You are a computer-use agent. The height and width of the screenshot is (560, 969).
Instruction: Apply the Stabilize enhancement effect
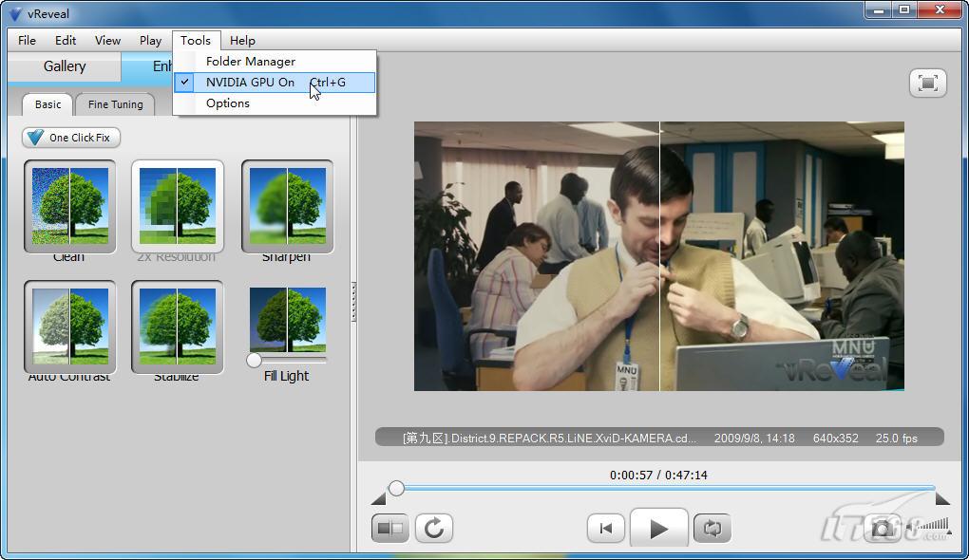(x=178, y=327)
